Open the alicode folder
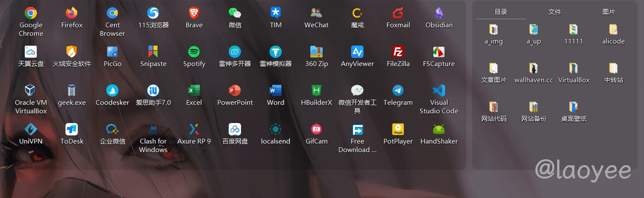The image size is (644, 198). 613,30
